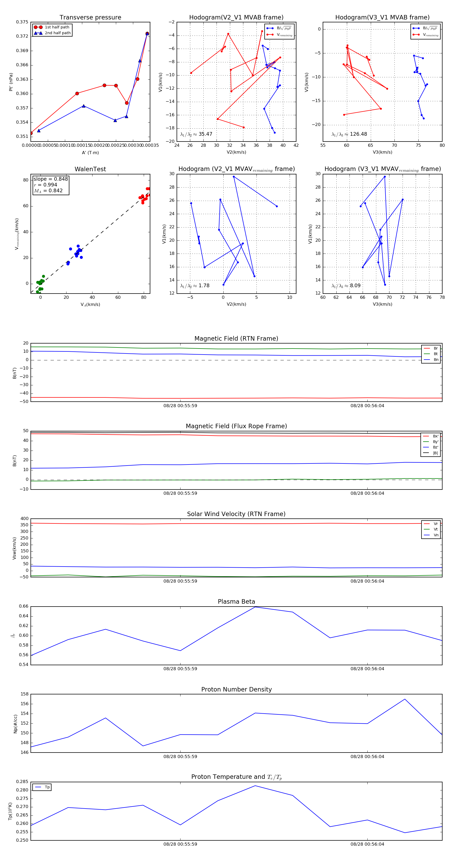
Task: Click the "Proton Temperature and Te/Tp" title
Action: point(236,777)
